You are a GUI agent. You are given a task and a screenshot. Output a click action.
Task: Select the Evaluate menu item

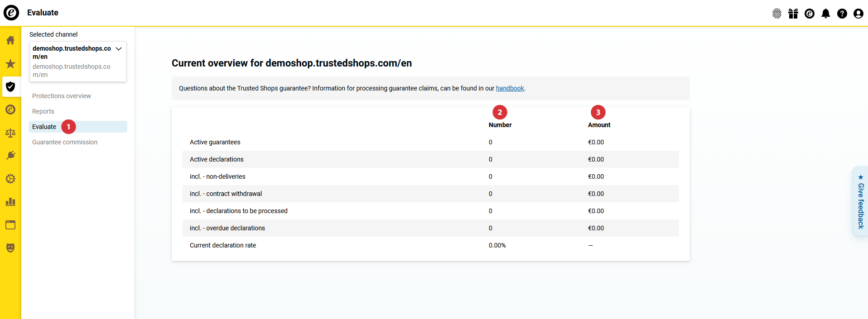coord(78,127)
